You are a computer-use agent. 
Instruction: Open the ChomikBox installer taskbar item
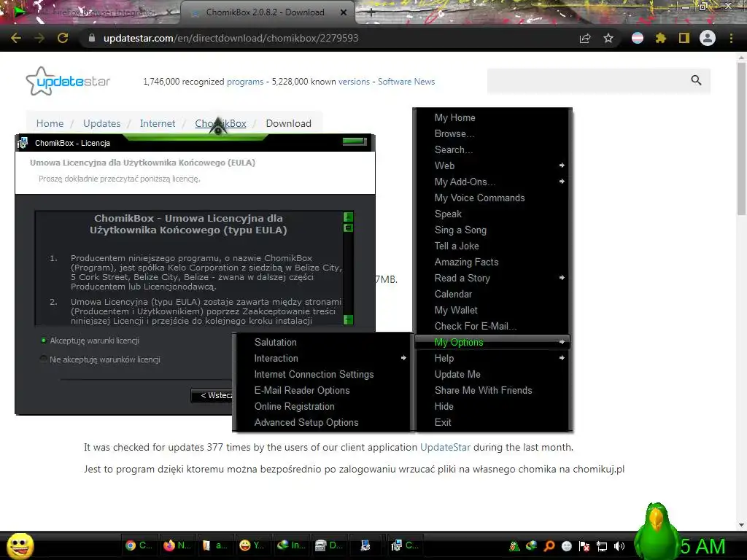point(404,545)
